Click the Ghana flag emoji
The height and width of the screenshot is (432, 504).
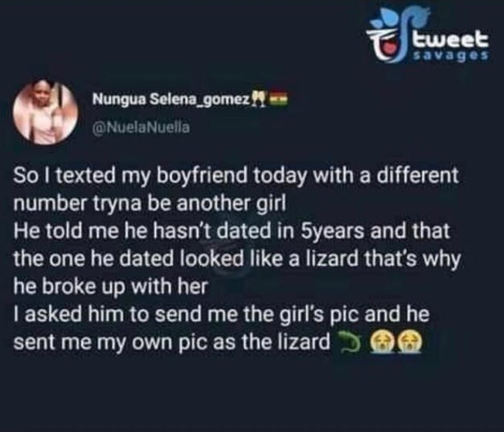tap(278, 97)
